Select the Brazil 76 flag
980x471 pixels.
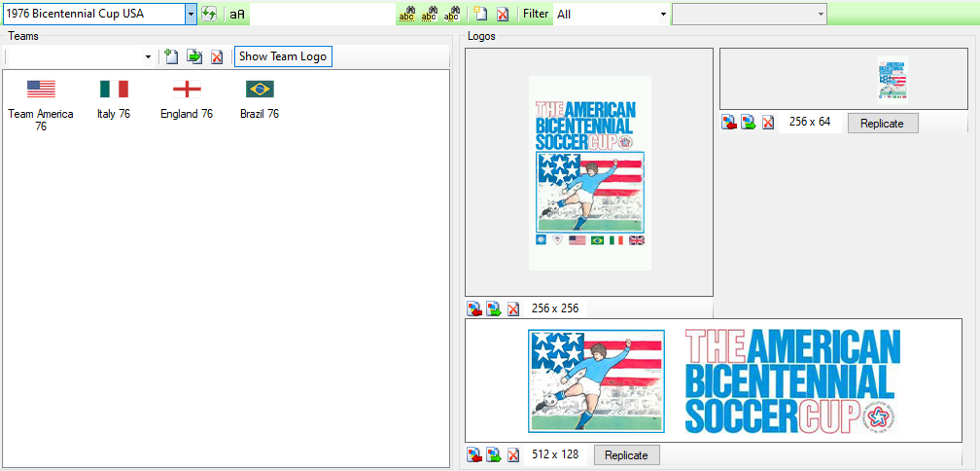click(260, 89)
